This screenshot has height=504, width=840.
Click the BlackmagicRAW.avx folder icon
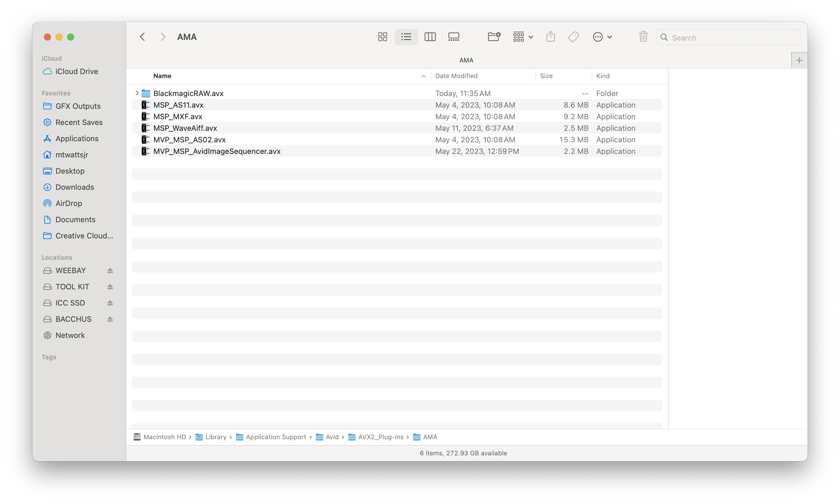pyautogui.click(x=146, y=93)
